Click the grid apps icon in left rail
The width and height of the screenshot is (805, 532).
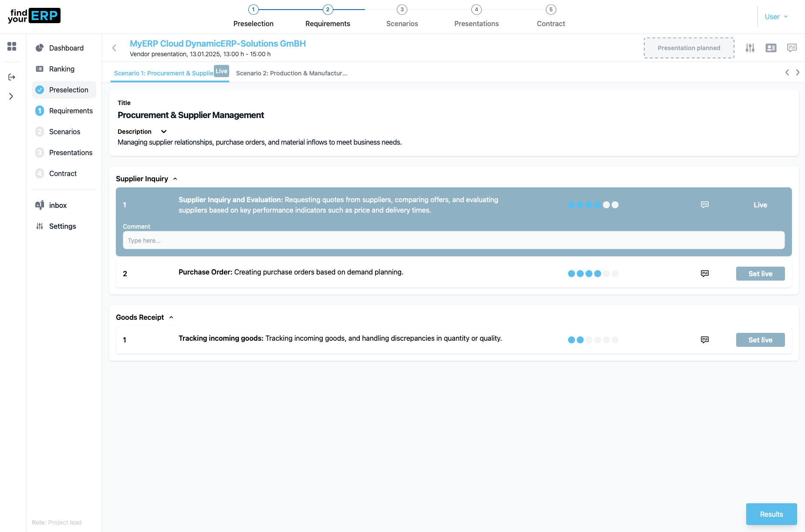click(x=12, y=46)
